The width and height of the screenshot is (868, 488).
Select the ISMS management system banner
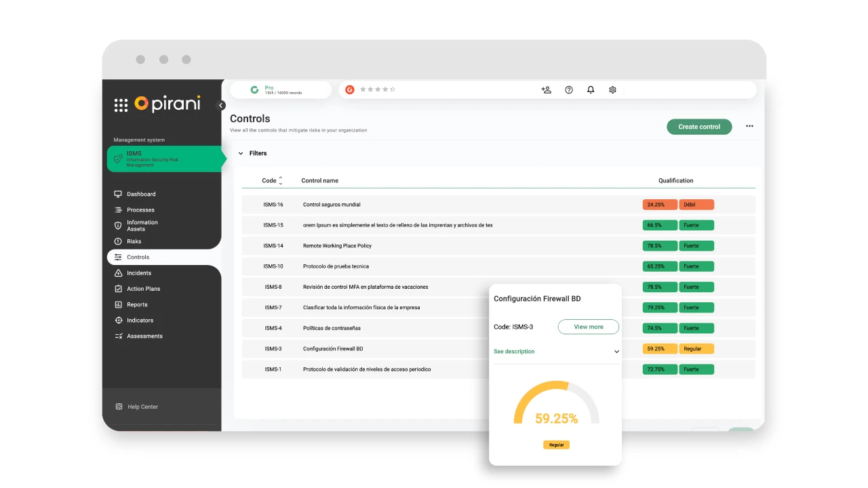tap(164, 159)
